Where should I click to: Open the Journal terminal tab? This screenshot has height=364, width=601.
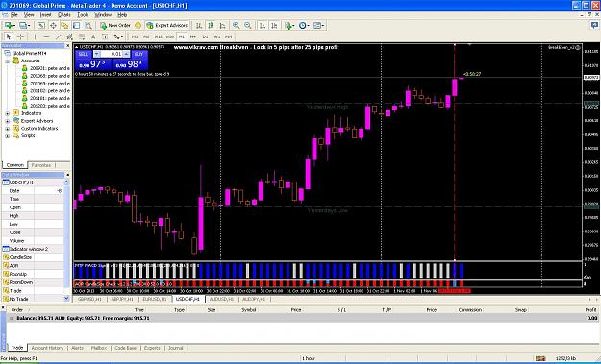click(176, 348)
